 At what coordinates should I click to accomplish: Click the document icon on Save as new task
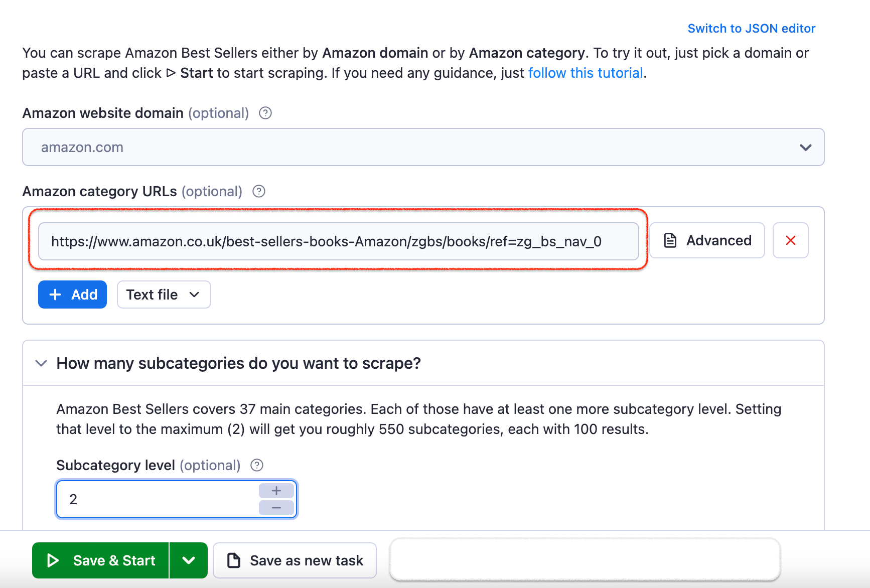pos(234,560)
